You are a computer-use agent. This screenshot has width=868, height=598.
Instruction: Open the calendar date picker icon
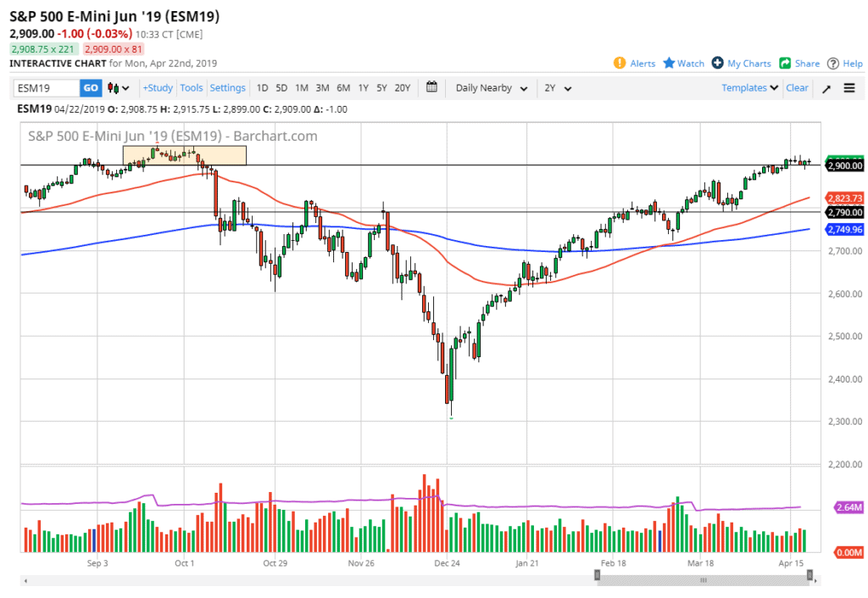click(x=431, y=87)
